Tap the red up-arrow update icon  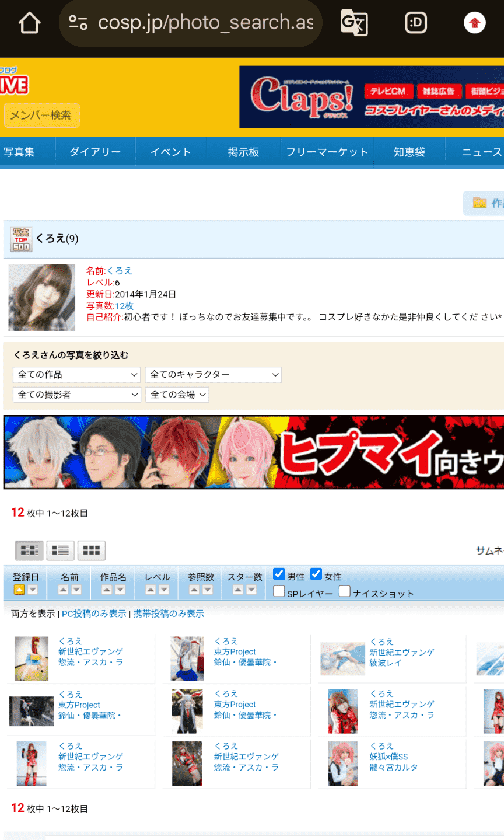click(474, 23)
